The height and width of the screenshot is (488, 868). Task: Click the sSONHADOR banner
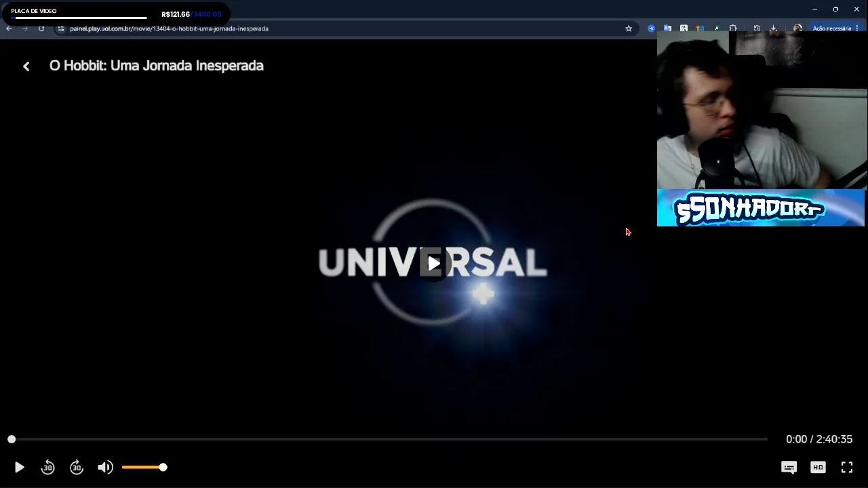(761, 208)
